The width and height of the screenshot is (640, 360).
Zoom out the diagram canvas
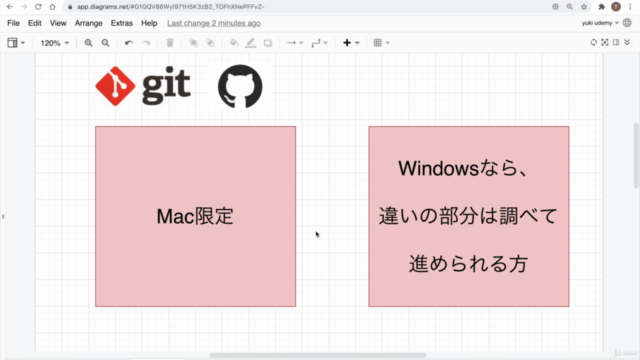pos(105,43)
